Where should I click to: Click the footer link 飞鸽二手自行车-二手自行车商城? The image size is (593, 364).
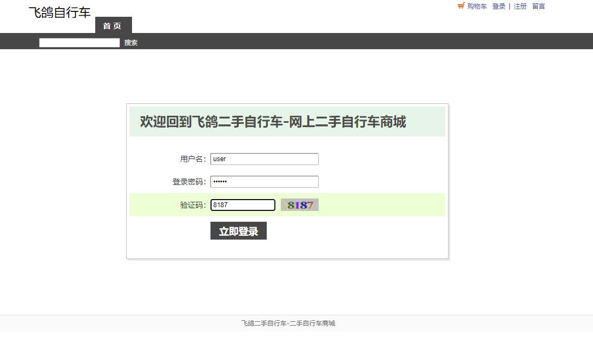(288, 323)
